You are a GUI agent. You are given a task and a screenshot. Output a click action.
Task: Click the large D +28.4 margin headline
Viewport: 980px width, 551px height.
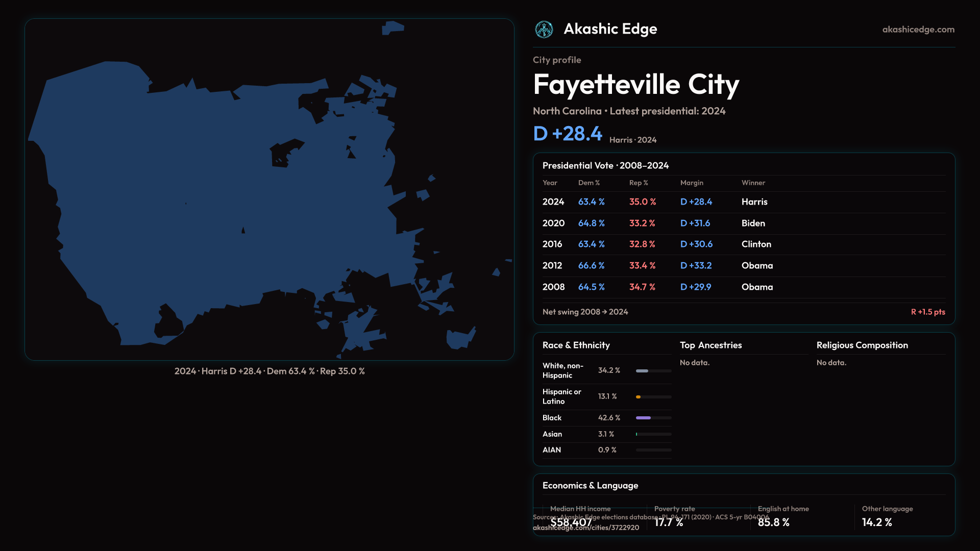(567, 134)
